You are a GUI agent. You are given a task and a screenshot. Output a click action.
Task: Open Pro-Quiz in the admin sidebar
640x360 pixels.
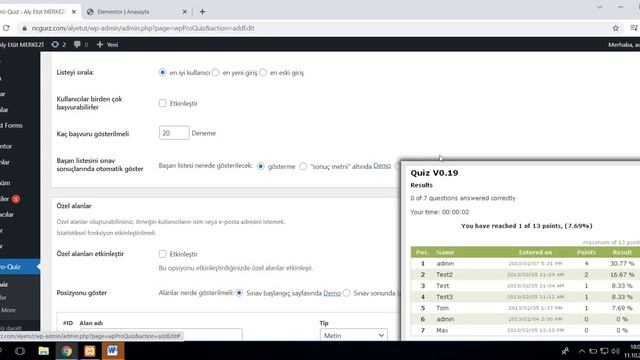pos(19,267)
